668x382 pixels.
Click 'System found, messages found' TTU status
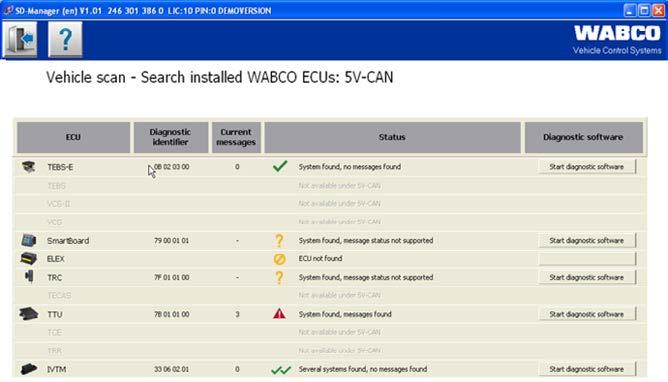(x=345, y=314)
